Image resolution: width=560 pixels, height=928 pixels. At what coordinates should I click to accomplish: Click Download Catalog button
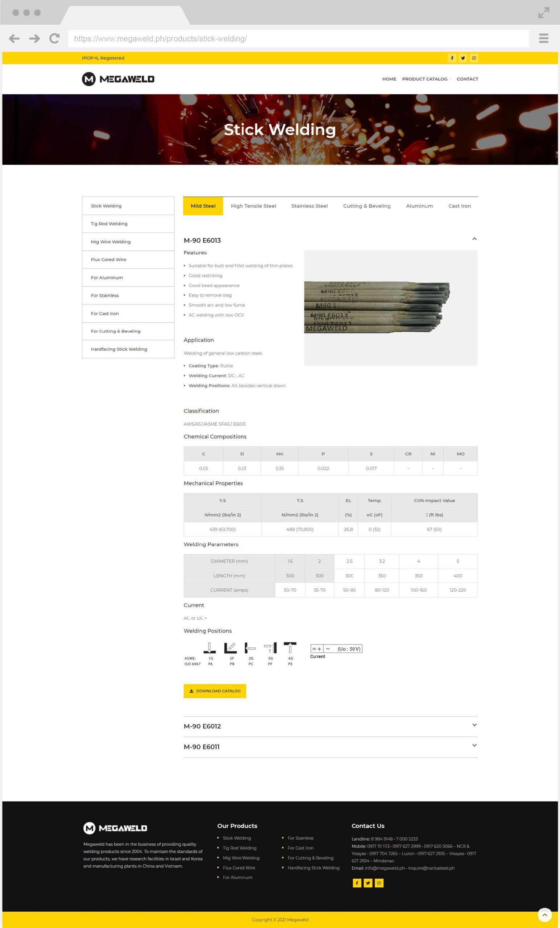[x=215, y=691]
